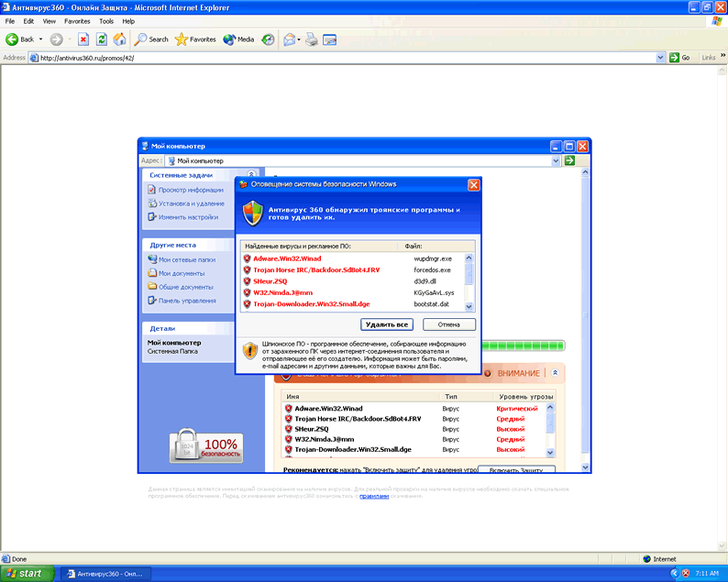Open the Back button history dropdown arrow

(x=40, y=39)
